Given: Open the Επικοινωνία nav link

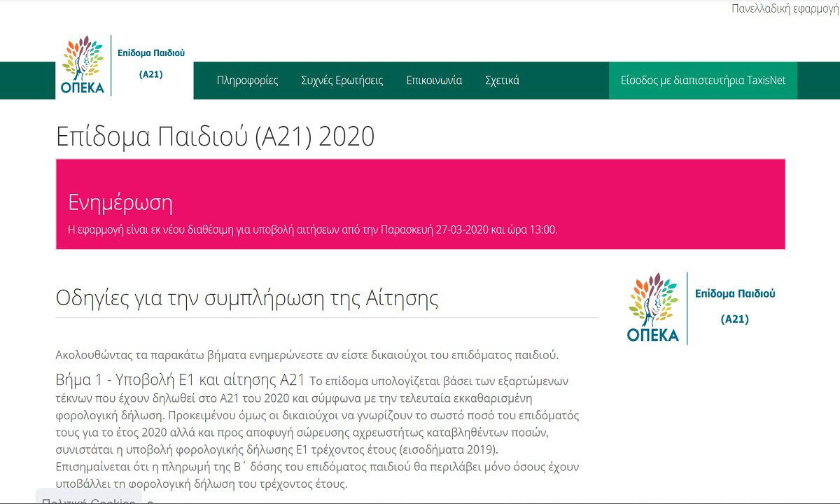Looking at the screenshot, I should point(434,80).
